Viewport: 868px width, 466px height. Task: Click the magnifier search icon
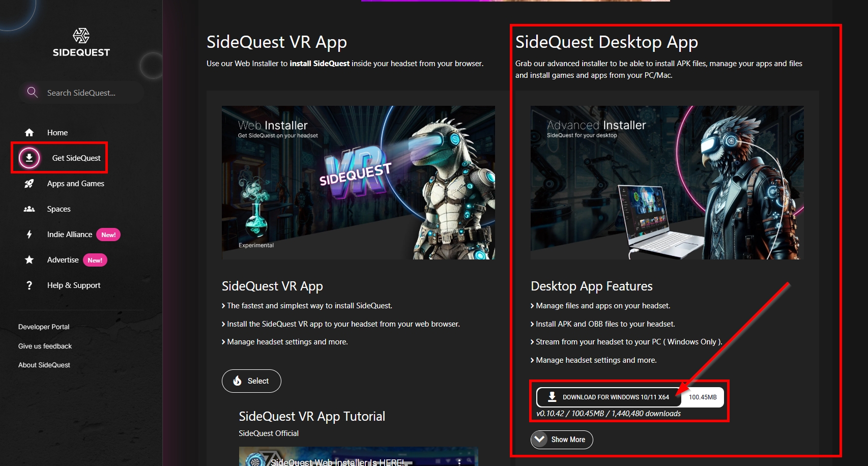pos(32,92)
